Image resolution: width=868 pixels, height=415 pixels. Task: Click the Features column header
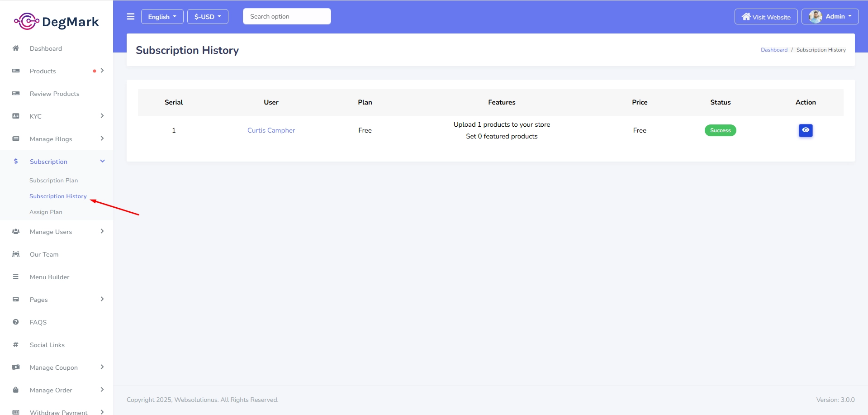(502, 102)
